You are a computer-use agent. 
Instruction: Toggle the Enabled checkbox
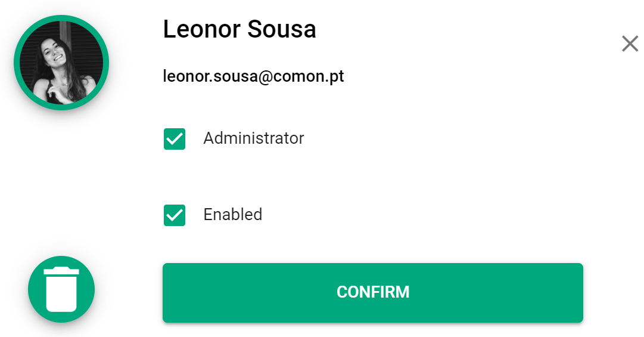coord(175,215)
